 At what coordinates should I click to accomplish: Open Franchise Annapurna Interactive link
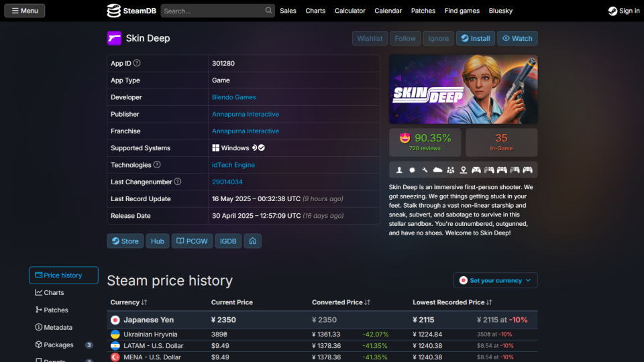pos(246,131)
